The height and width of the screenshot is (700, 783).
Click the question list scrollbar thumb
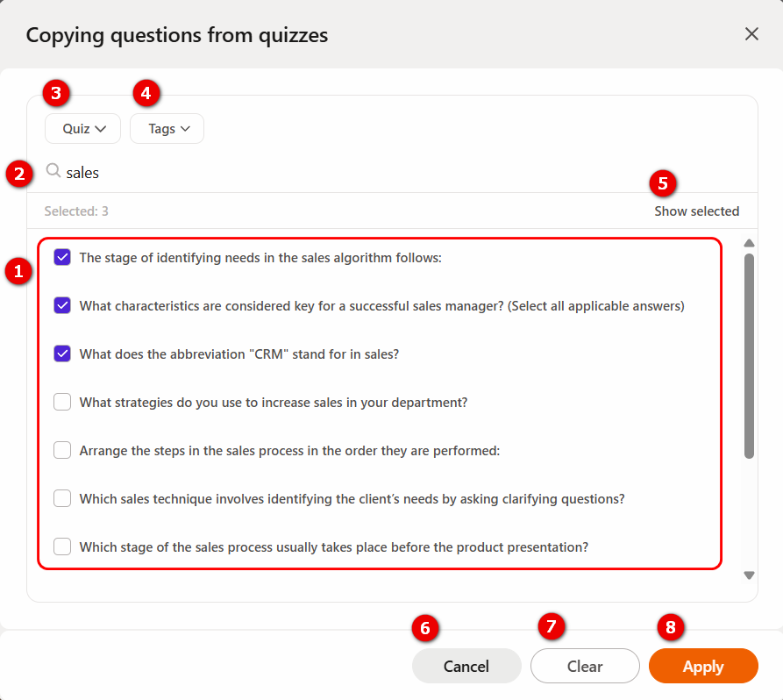click(749, 355)
